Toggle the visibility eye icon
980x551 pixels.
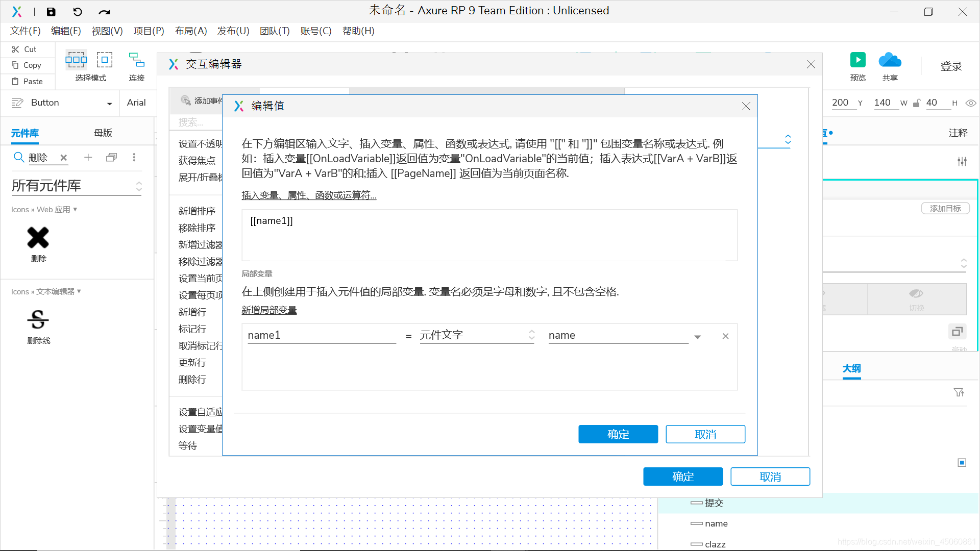click(971, 103)
